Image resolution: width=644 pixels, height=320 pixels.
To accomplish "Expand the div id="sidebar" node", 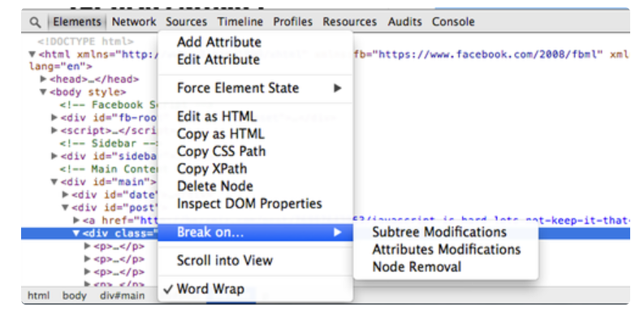I will 54,156.
